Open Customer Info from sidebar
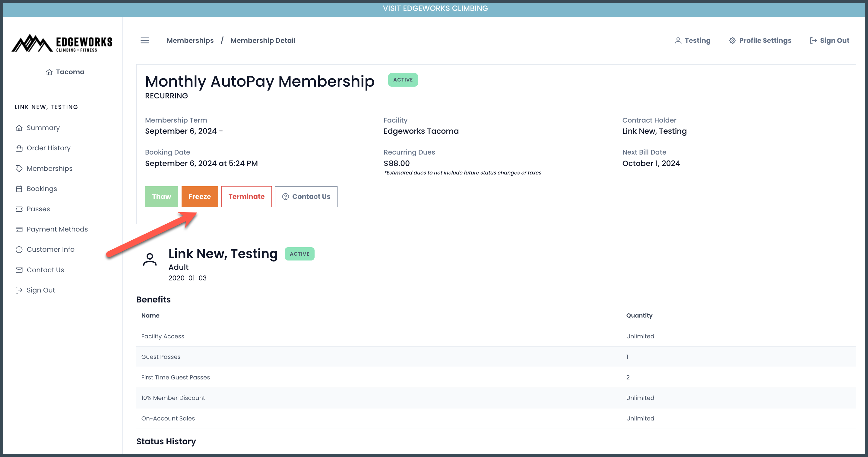The image size is (868, 457). [x=50, y=250]
